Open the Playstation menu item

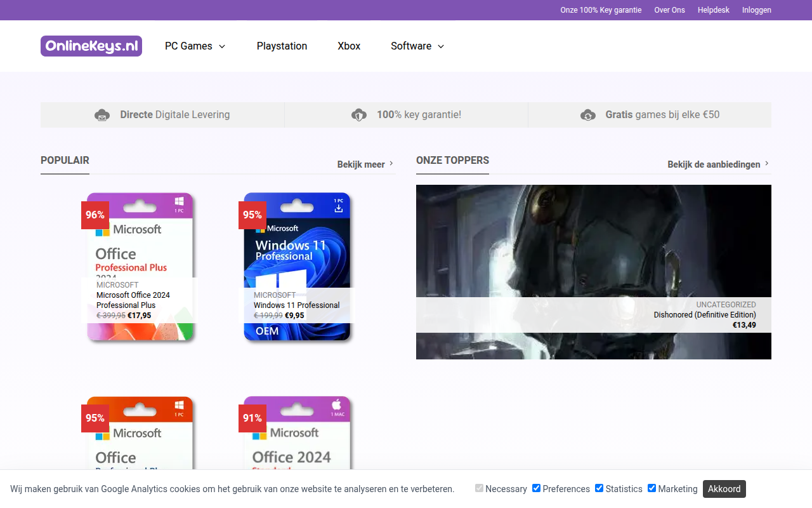coord(282,46)
